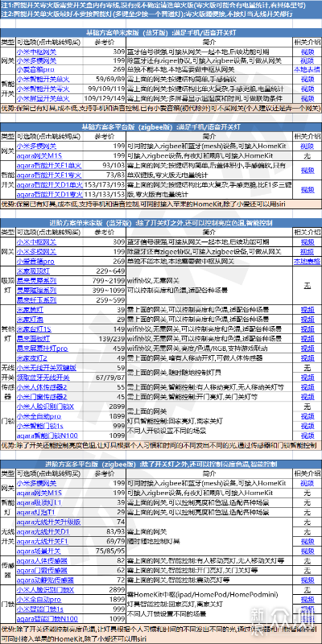322x644 pixels.
Task: Open the aqara场景开关 link
Action: pyautogui.click(x=39, y=551)
